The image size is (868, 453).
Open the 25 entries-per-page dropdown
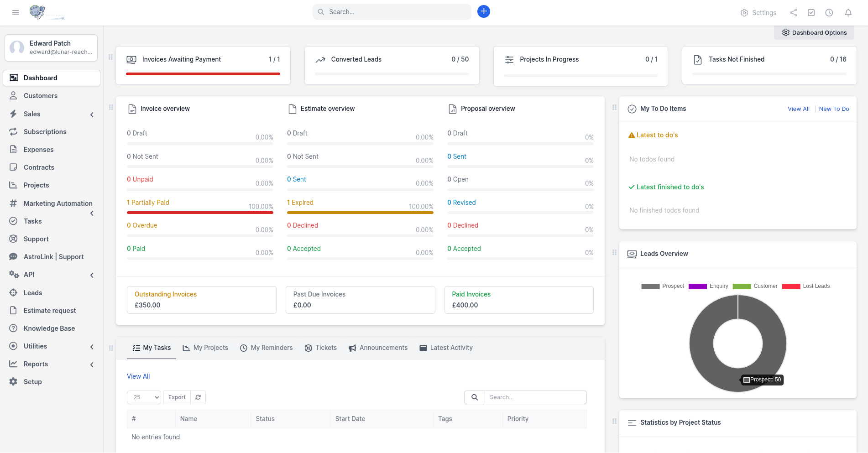[x=144, y=397]
